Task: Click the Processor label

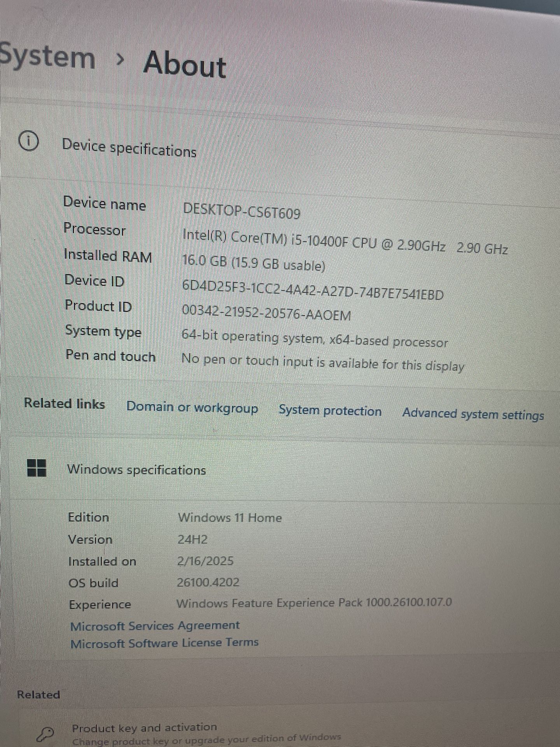Action: click(x=95, y=229)
